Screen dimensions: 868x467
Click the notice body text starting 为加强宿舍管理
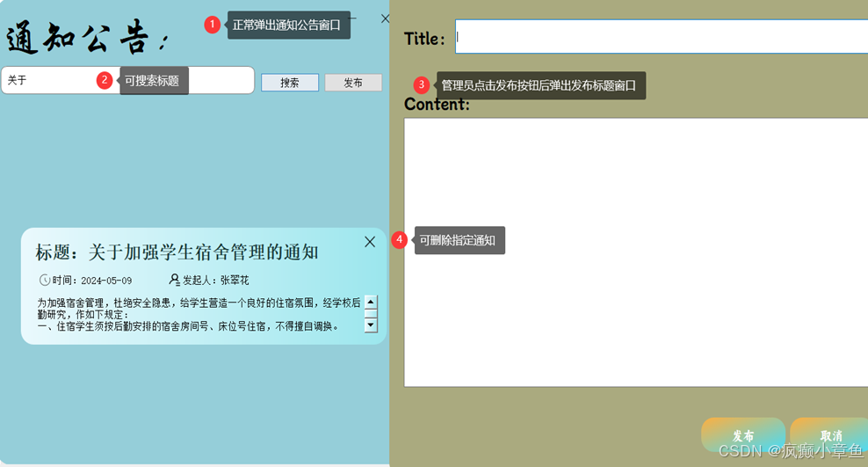tap(199, 314)
